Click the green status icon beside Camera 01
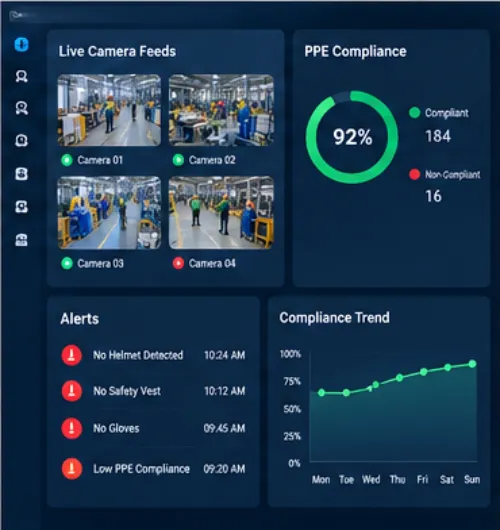The width and height of the screenshot is (500, 530). (x=67, y=160)
